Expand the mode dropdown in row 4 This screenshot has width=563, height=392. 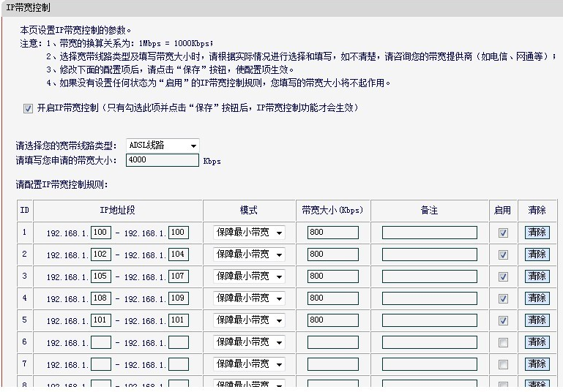click(249, 298)
